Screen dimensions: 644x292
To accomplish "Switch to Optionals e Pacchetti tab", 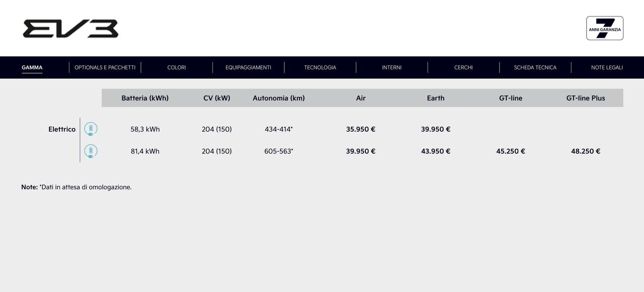I will point(105,67).
